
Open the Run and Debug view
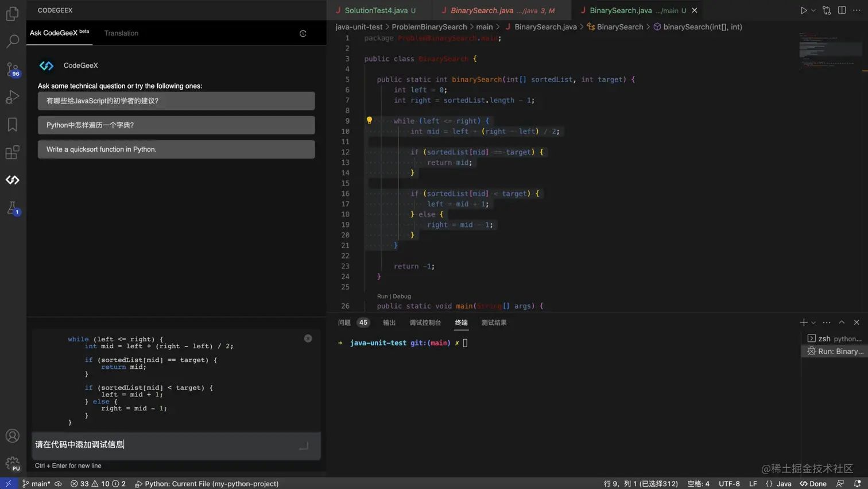click(12, 97)
